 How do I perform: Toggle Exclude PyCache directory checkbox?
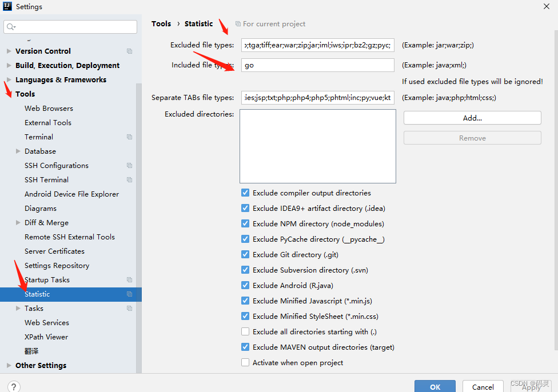click(x=245, y=239)
